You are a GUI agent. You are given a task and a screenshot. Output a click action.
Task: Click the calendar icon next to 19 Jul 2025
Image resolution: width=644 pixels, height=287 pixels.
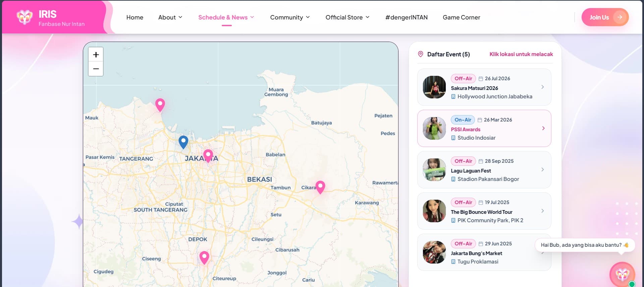click(x=481, y=202)
